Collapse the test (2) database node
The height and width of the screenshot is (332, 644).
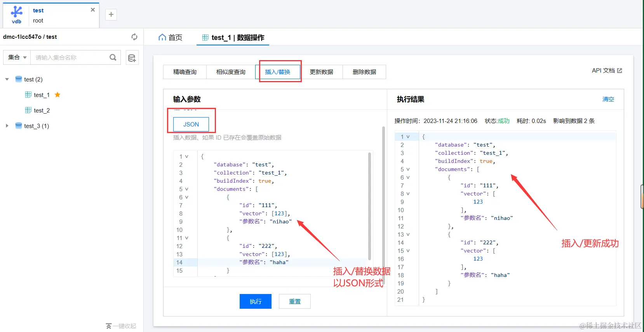(x=7, y=79)
